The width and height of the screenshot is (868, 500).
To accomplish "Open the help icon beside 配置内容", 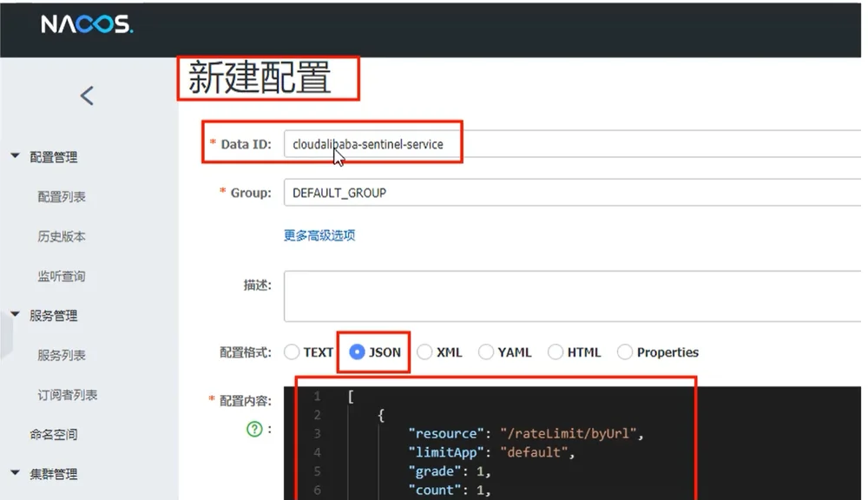I will tap(254, 429).
